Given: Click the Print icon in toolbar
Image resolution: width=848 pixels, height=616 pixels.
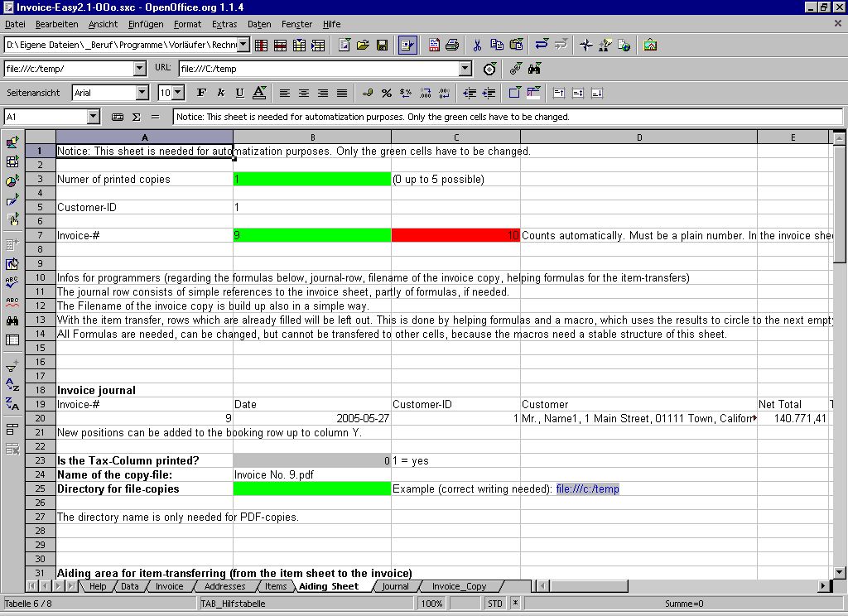Looking at the screenshot, I should (452, 45).
